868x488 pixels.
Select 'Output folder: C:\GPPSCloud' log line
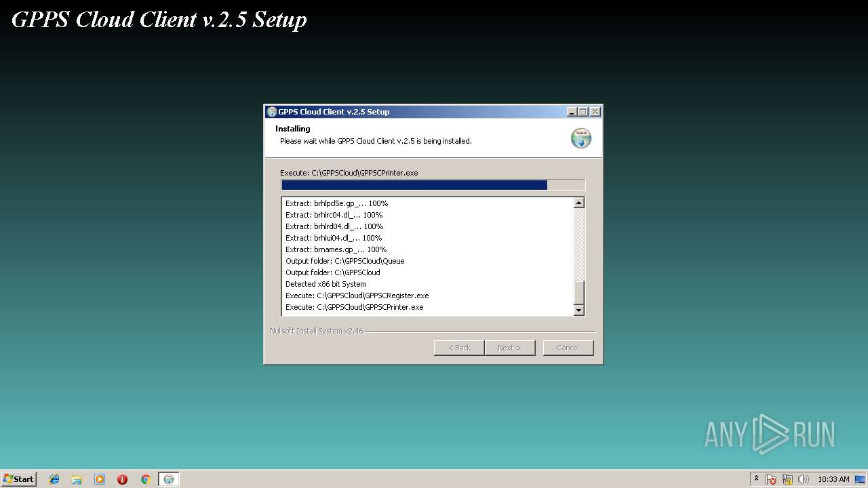click(332, 272)
